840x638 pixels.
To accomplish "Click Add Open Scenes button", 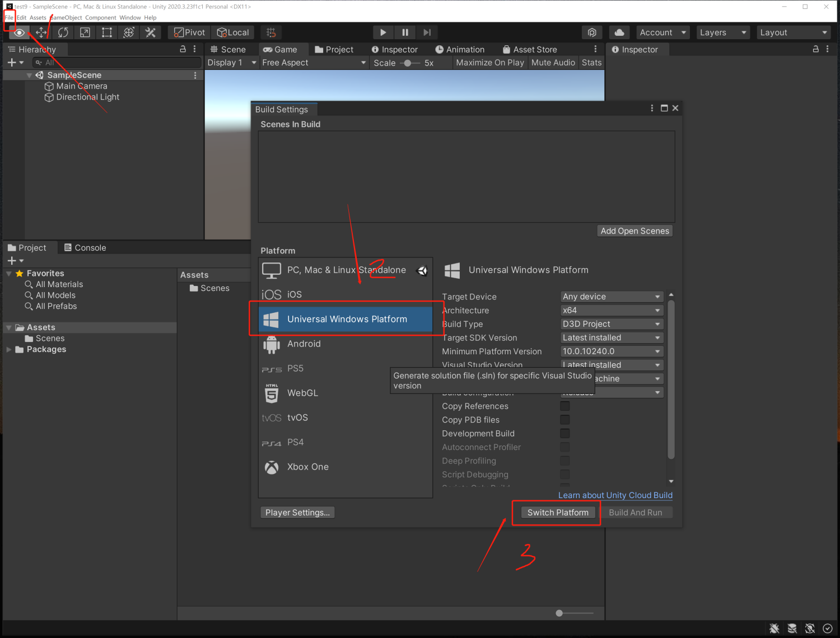I will [635, 231].
